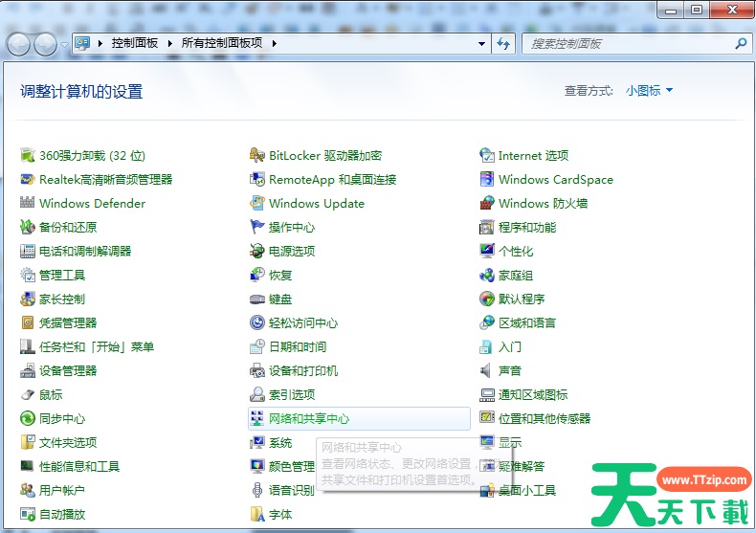Image resolution: width=756 pixels, height=533 pixels.
Task: Expand the arrow after 所有控制面板项 breadcrumb
Action: tap(274, 43)
